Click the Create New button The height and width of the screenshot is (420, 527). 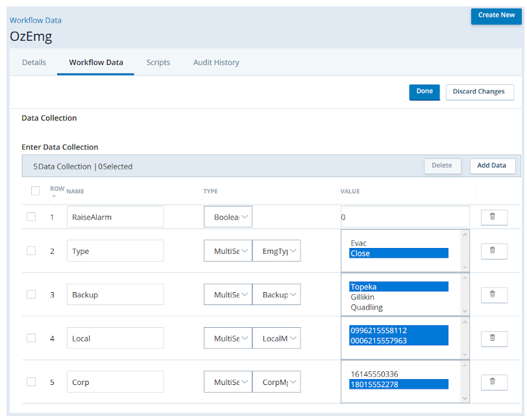(496, 16)
